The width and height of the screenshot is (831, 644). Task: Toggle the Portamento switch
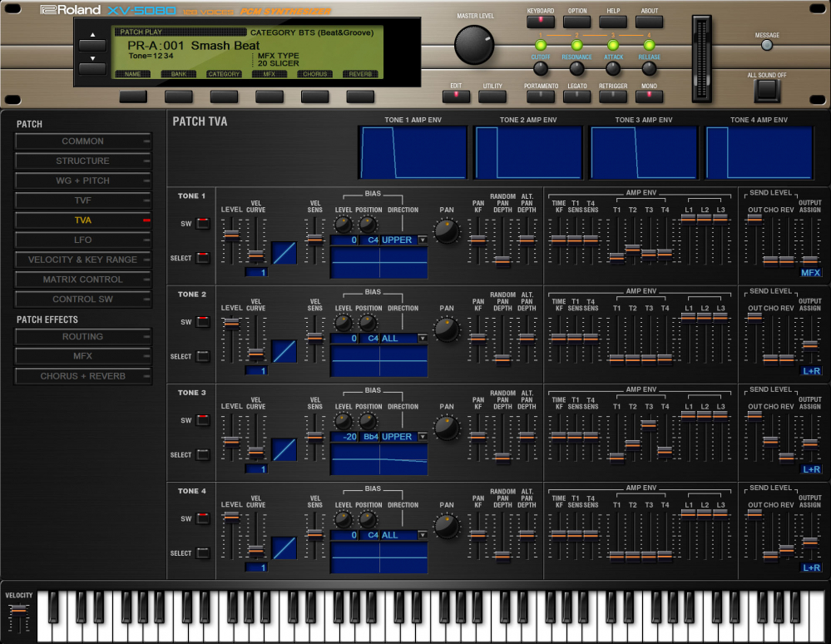click(x=541, y=97)
